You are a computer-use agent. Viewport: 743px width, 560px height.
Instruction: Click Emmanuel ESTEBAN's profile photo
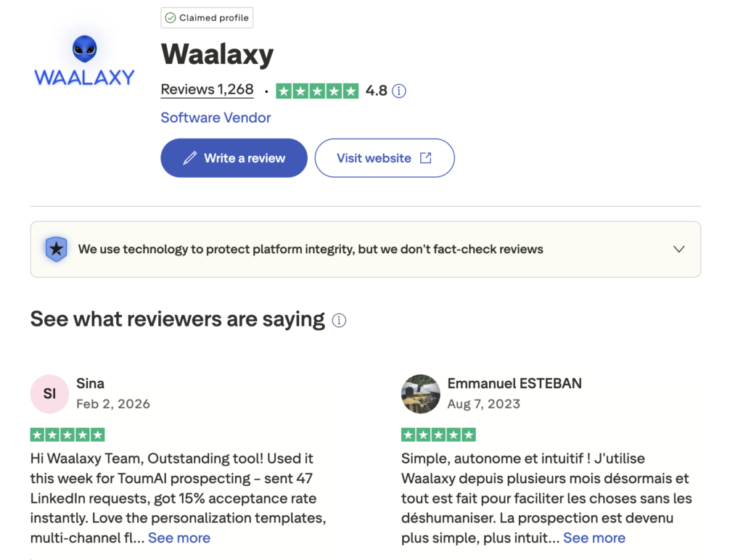tap(421, 394)
